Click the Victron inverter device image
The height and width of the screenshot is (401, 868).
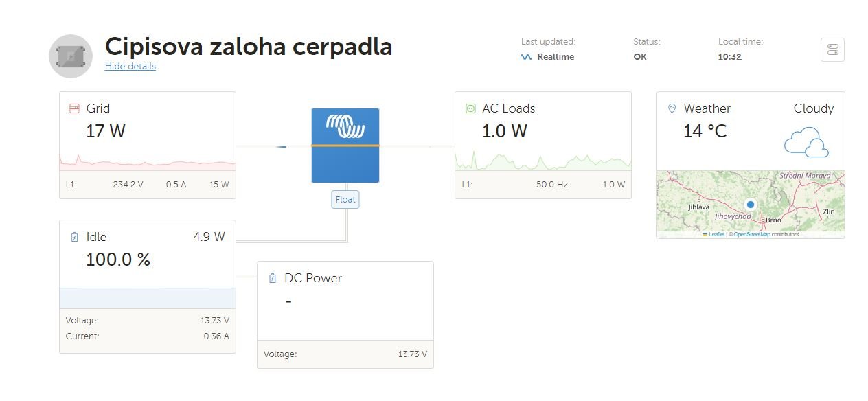(x=345, y=146)
